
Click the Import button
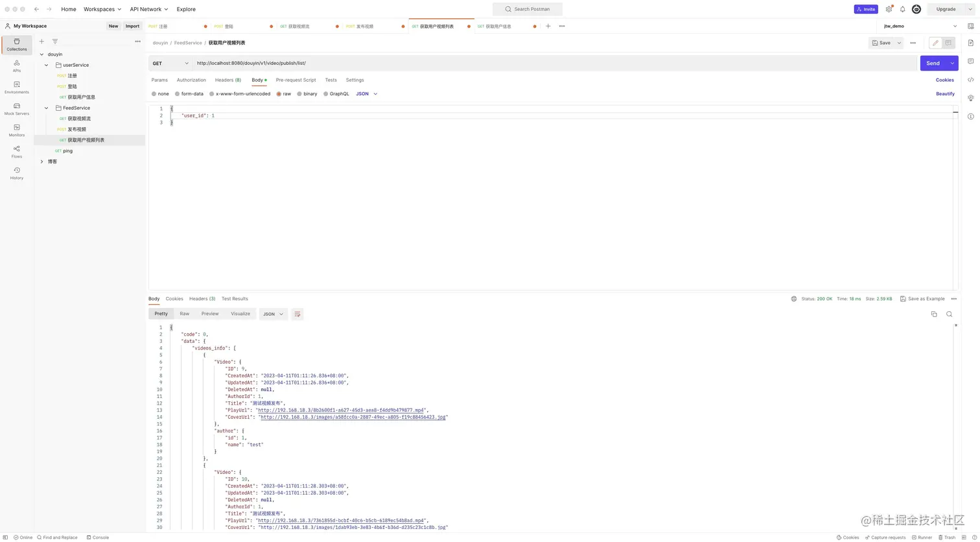(x=132, y=26)
